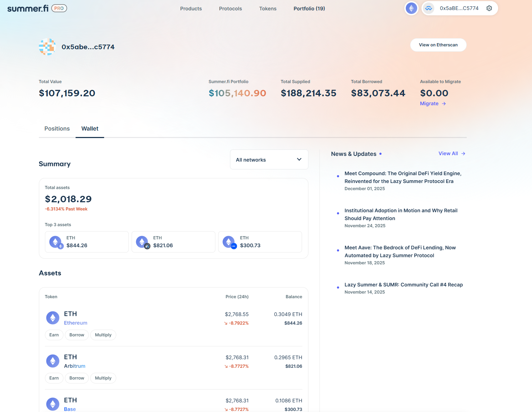Screen dimensions: 532x412
Task: Open the Products menu
Action: click(191, 9)
